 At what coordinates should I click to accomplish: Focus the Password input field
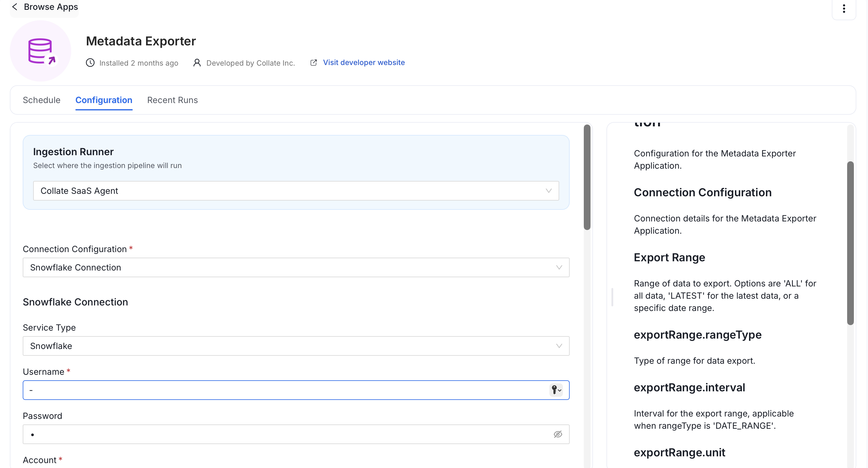pos(296,434)
